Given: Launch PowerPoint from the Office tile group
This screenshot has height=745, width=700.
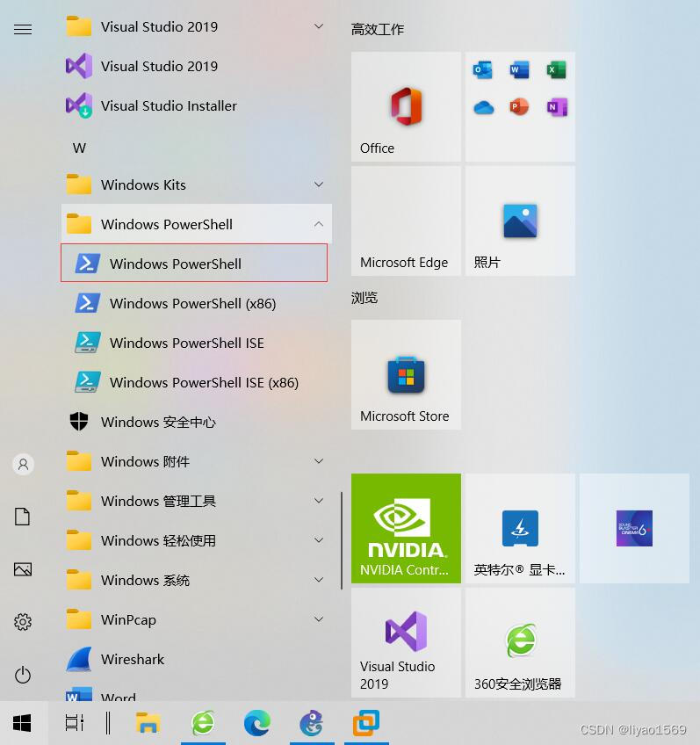Looking at the screenshot, I should [520, 106].
